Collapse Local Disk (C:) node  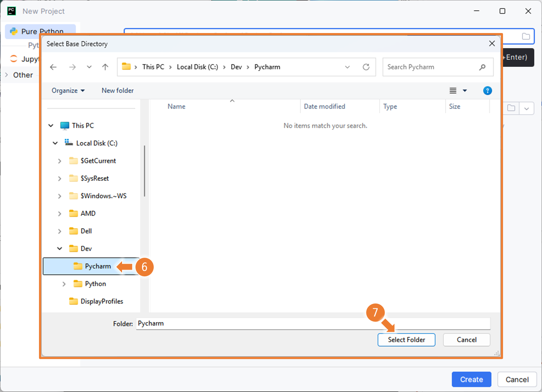(55, 143)
